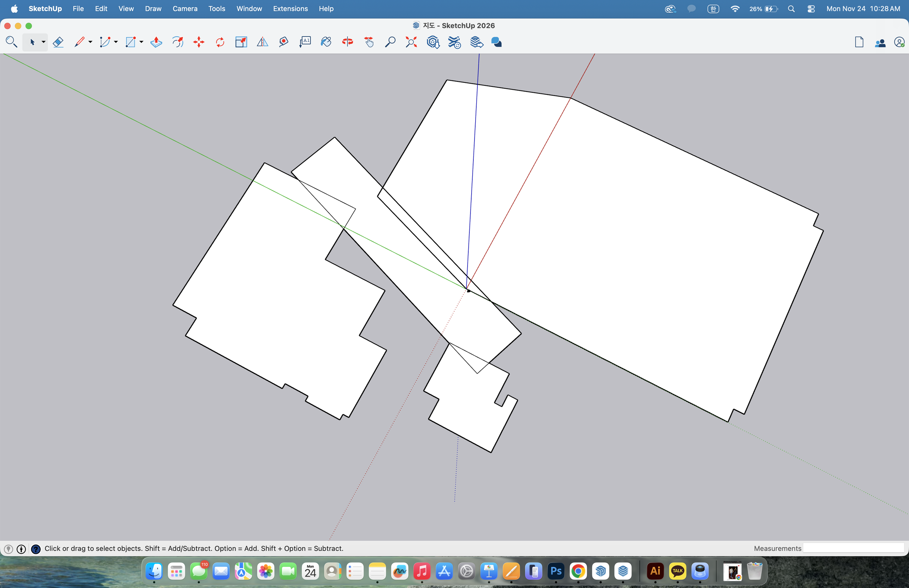Select the Tape Measure tool

tap(283, 42)
